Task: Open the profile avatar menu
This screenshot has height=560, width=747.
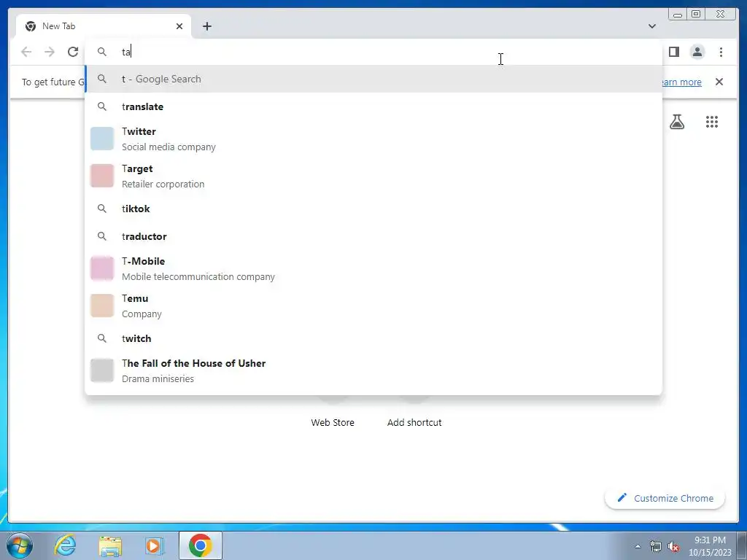Action: pos(697,52)
